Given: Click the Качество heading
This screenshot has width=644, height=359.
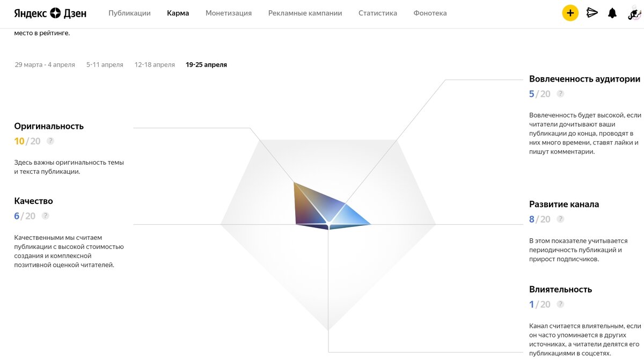Looking at the screenshot, I should [33, 201].
